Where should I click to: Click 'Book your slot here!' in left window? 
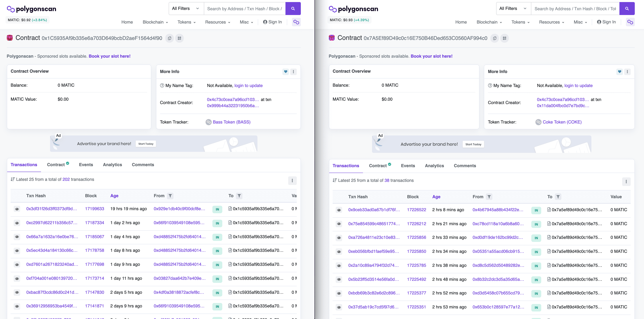[109, 56]
